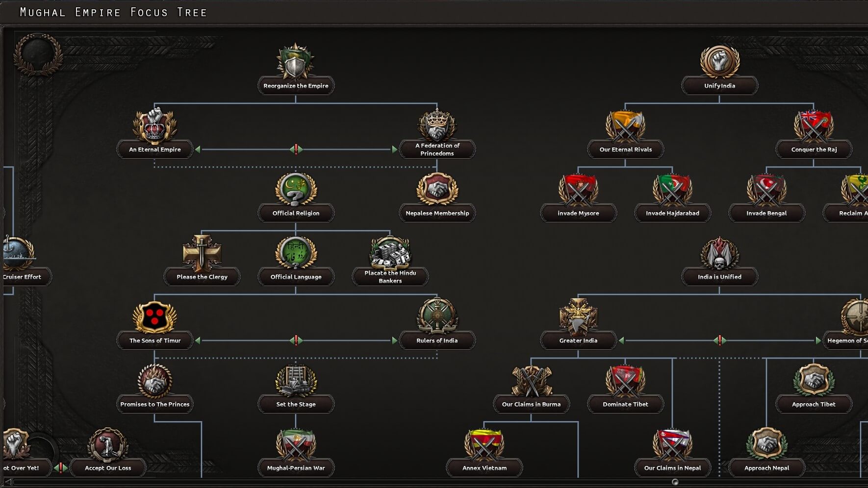Click exclusivity marker between Eternal Empire and Federation
Image resolution: width=868 pixels, height=488 pixels.
[x=296, y=149]
